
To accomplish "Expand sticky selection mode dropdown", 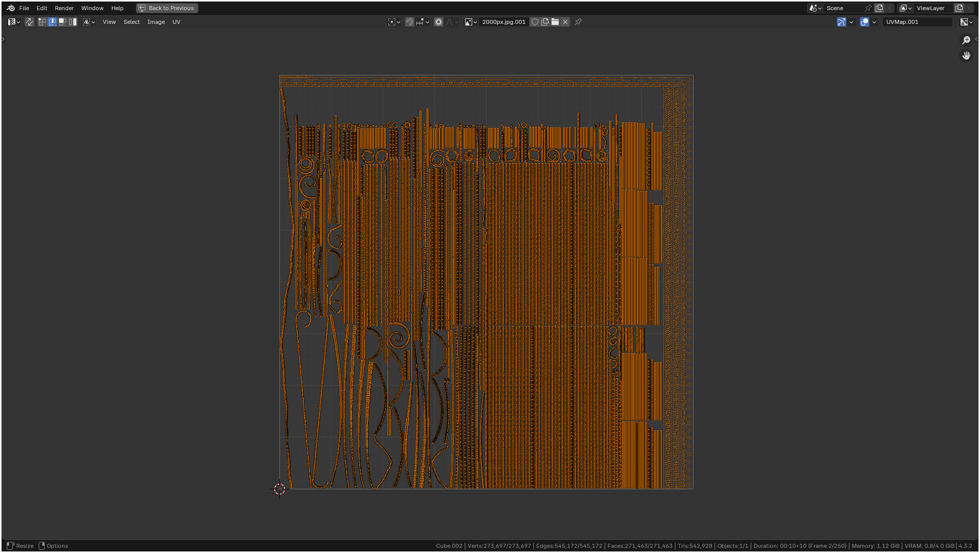I will click(89, 22).
